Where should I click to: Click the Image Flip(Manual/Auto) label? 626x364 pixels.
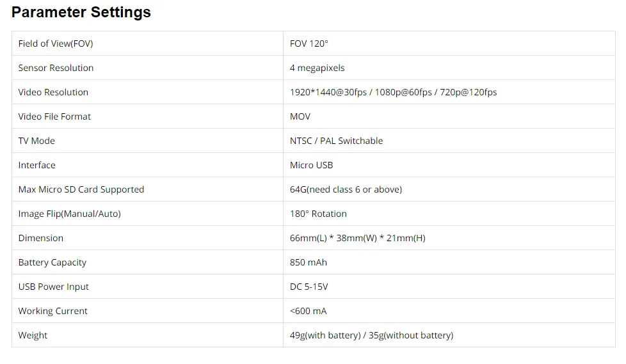tap(69, 214)
